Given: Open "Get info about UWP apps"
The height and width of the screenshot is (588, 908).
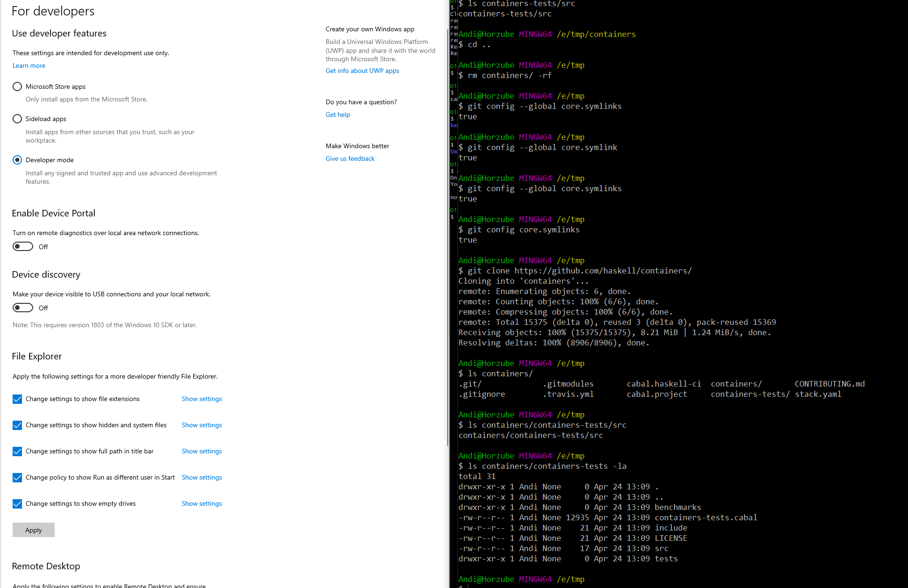Looking at the screenshot, I should [362, 71].
